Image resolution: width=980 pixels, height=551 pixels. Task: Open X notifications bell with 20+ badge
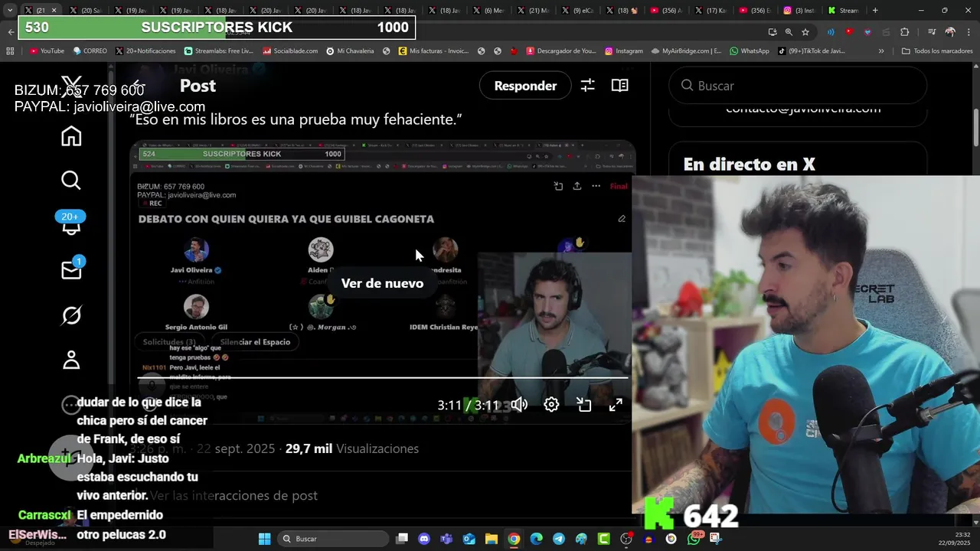(71, 223)
